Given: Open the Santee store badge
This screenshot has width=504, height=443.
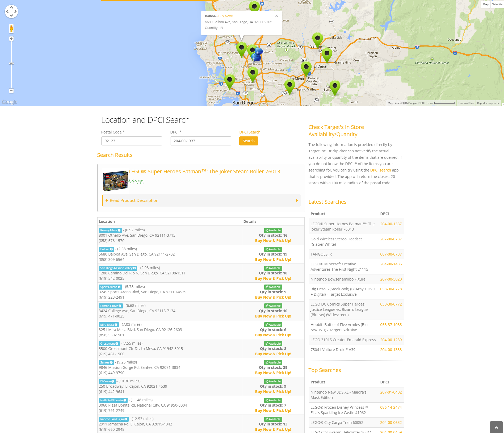Looking at the screenshot, I should (107, 362).
